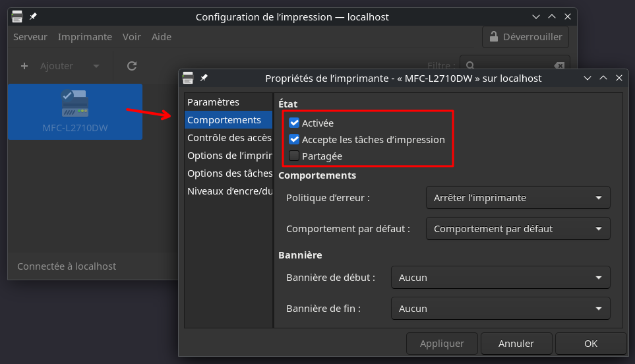Click the pin icon in main window titlebar
635x364 pixels.
(33, 16)
